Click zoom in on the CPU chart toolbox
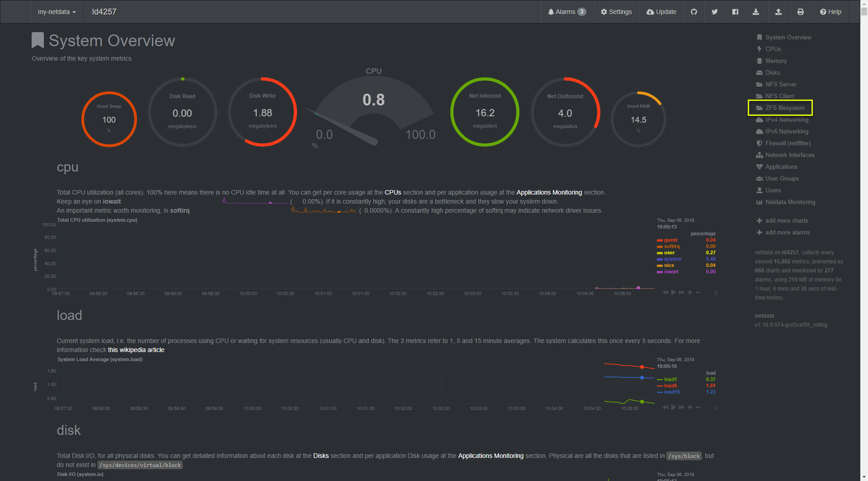 (x=689, y=292)
